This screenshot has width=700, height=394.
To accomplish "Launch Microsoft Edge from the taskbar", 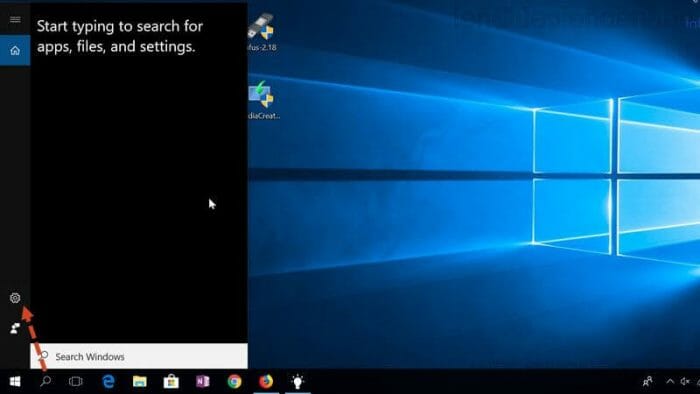I will pyautogui.click(x=108, y=382).
